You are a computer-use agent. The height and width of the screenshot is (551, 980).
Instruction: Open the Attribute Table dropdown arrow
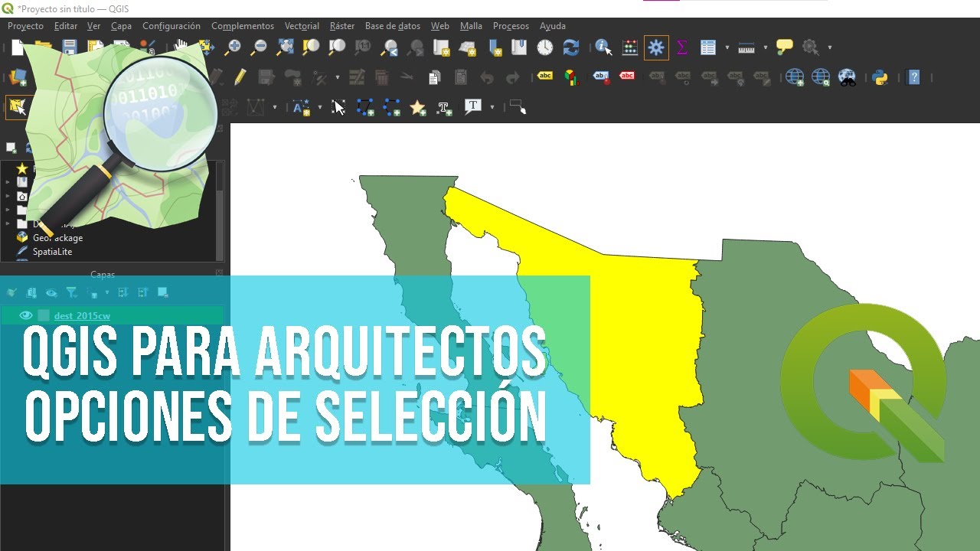pyautogui.click(x=727, y=47)
